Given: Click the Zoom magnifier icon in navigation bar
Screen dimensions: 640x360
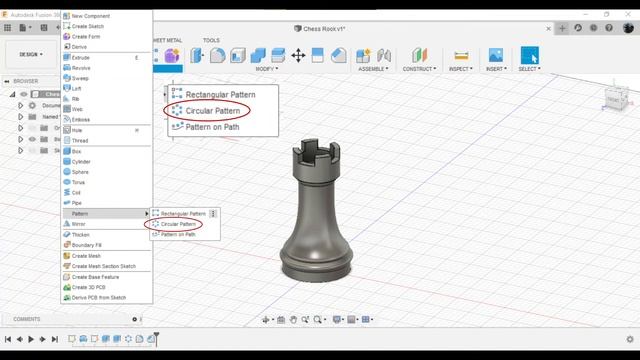Looking at the screenshot, I should coord(305,320).
